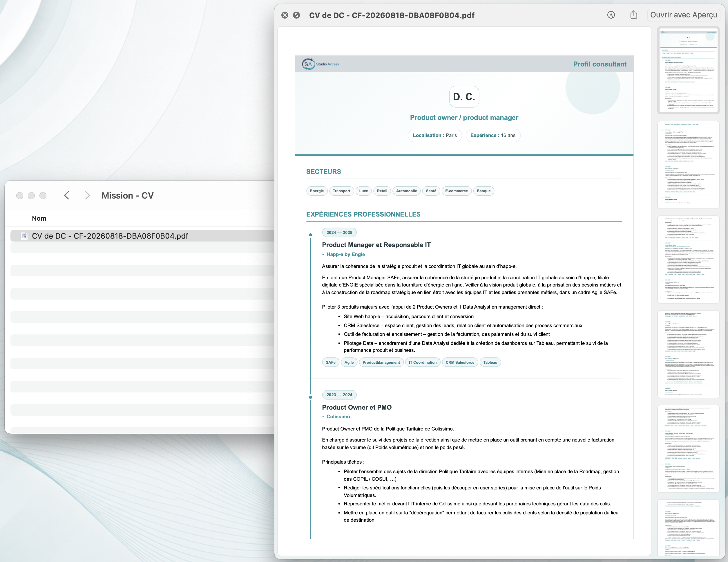Close the Quick Look preview window

(x=285, y=15)
